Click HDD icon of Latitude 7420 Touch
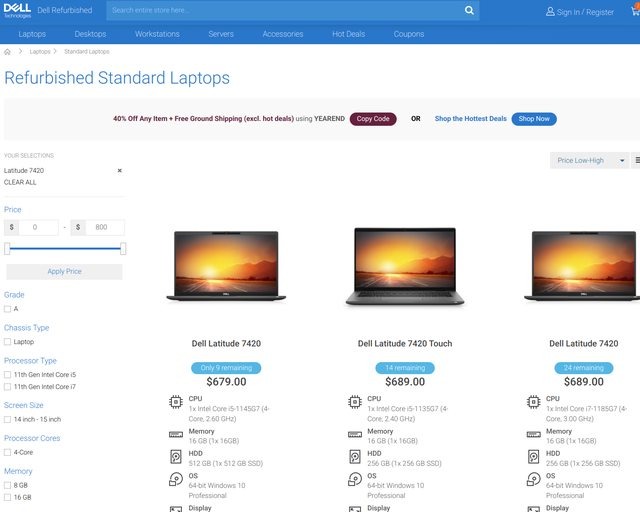 click(355, 456)
